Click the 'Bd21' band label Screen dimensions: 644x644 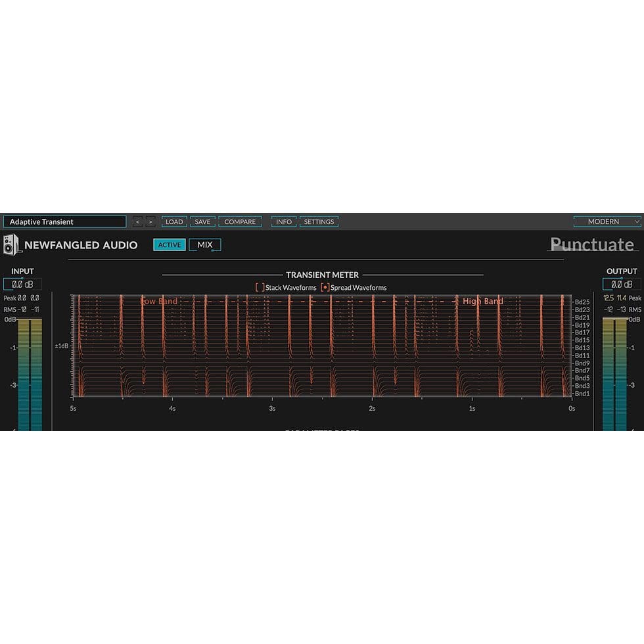click(582, 317)
